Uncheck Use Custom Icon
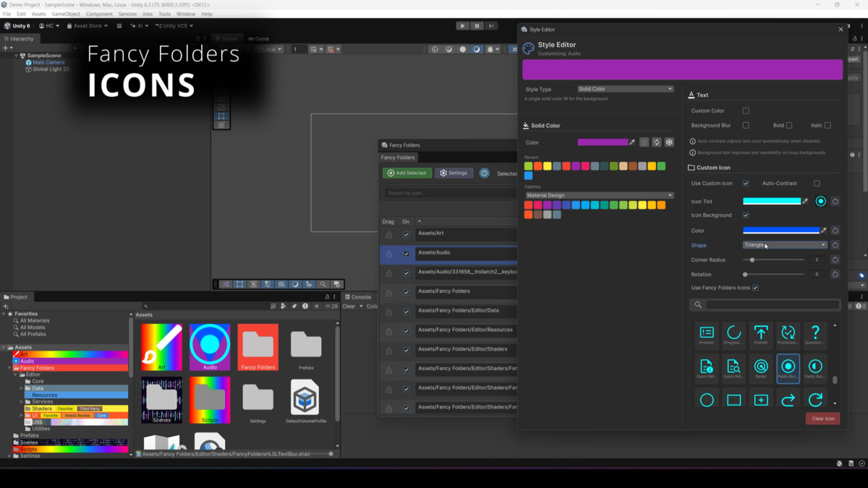 746,184
